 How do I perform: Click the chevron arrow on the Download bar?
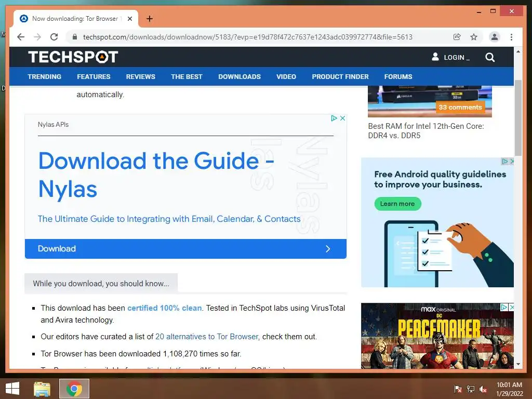[328, 249]
